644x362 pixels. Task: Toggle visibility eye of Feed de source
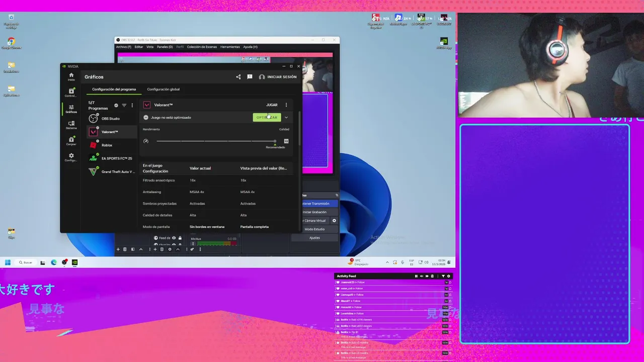[174, 238]
